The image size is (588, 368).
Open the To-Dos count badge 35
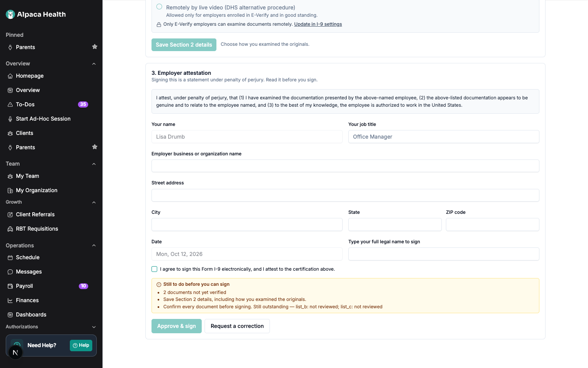tap(83, 104)
